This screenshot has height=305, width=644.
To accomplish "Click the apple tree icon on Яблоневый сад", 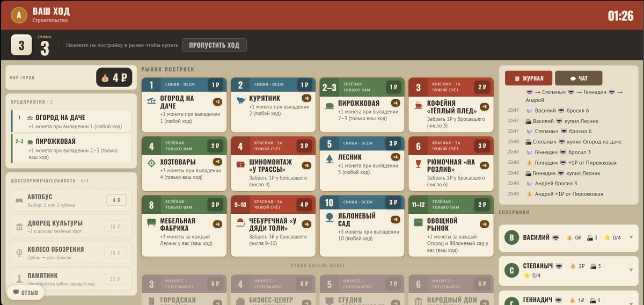I will pos(329,217).
